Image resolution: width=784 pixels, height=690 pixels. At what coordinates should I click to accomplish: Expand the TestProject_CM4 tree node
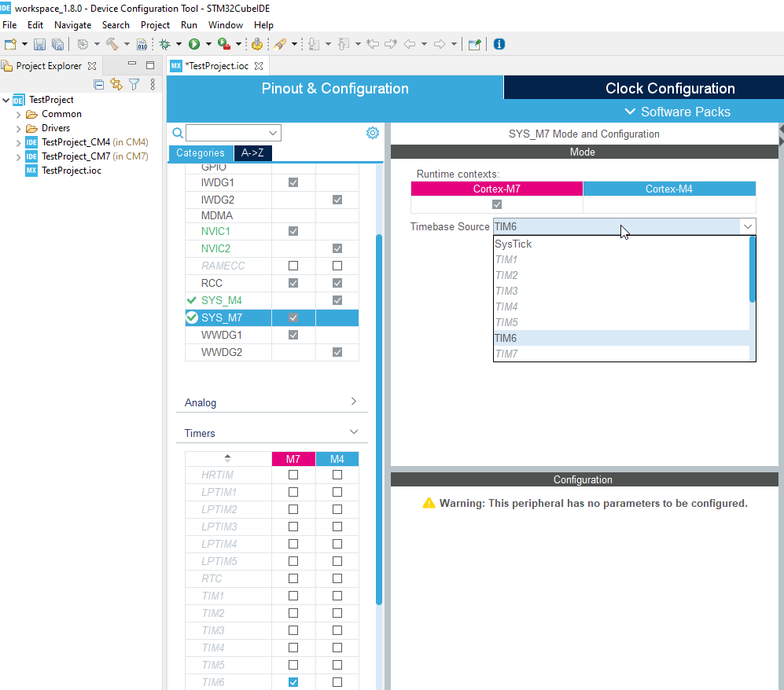19,143
